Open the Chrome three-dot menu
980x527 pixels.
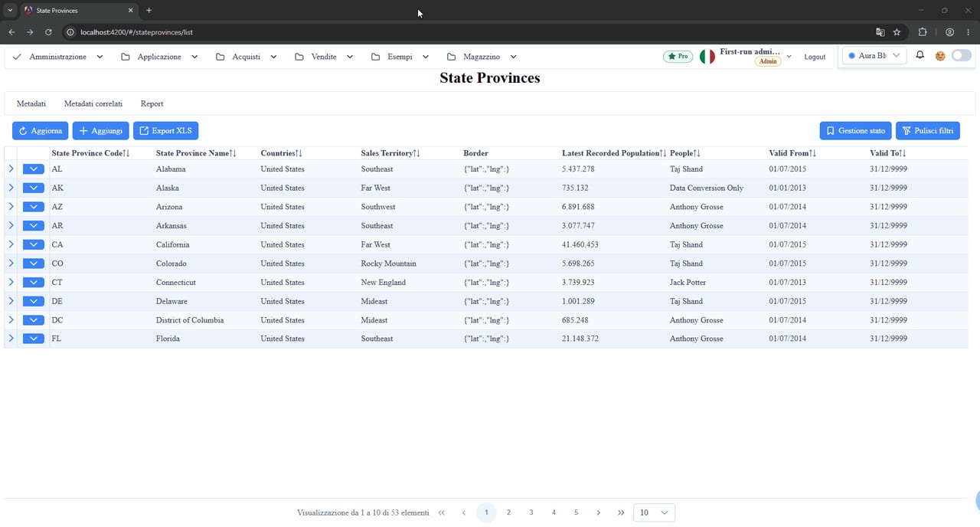969,32
